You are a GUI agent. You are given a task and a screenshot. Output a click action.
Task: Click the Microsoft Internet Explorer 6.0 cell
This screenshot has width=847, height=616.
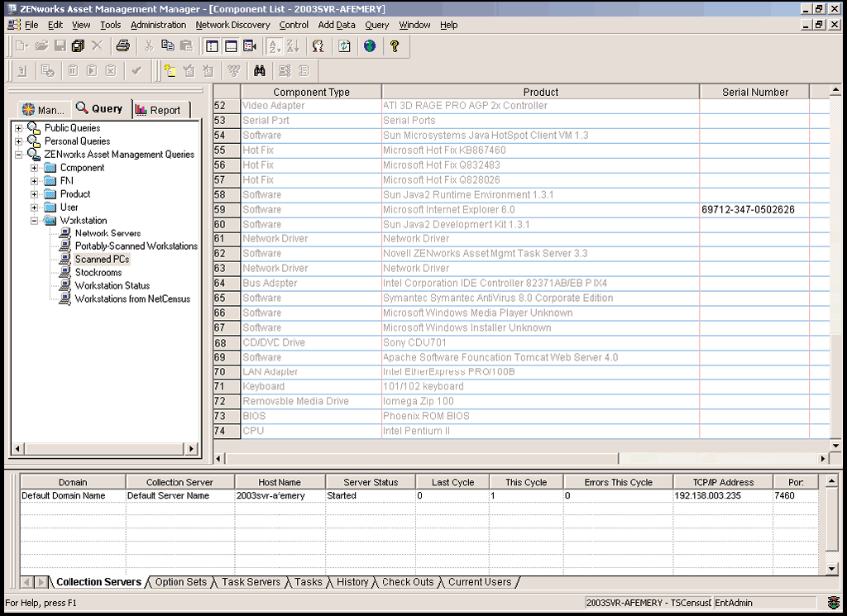pos(540,209)
